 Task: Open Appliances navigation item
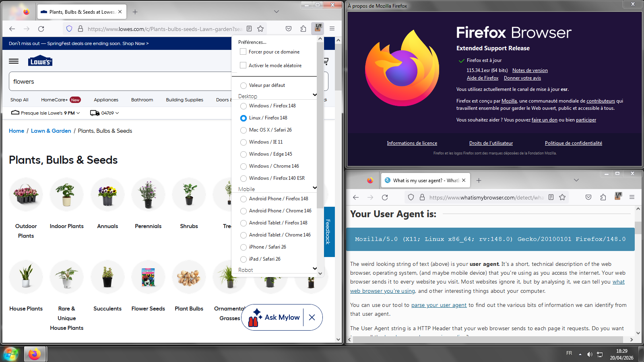pos(106,100)
